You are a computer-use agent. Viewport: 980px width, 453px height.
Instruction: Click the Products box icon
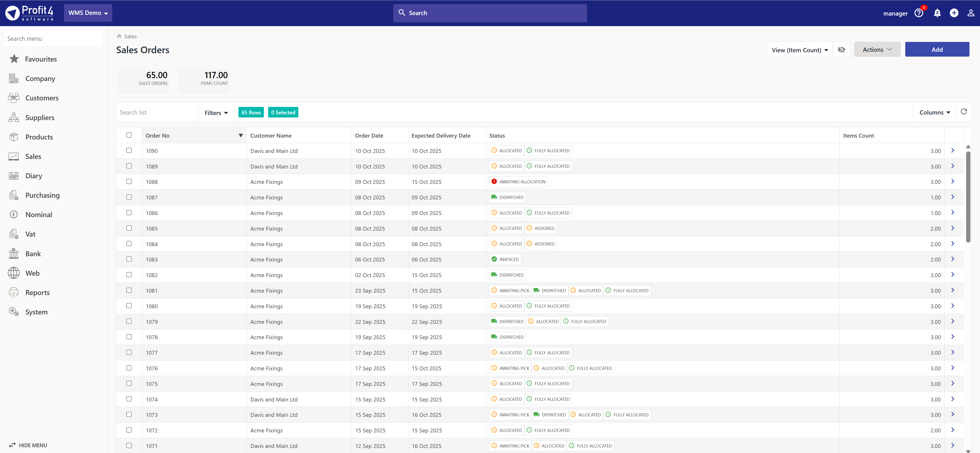[14, 137]
